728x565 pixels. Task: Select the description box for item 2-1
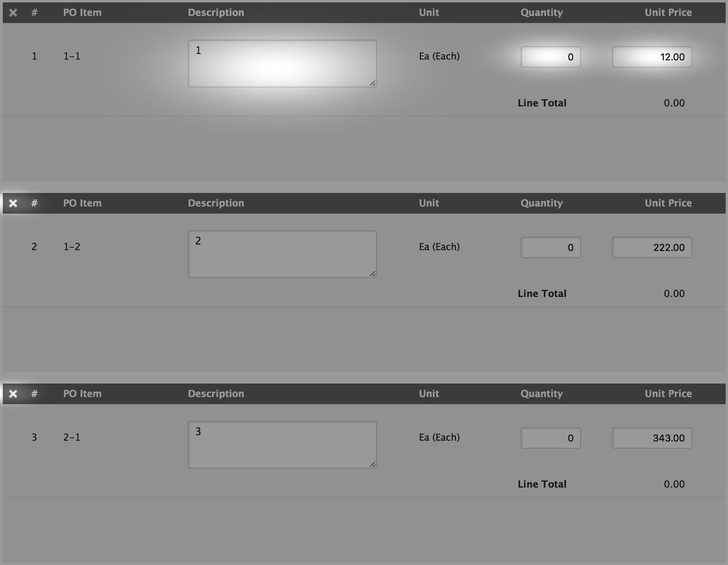tap(282, 444)
